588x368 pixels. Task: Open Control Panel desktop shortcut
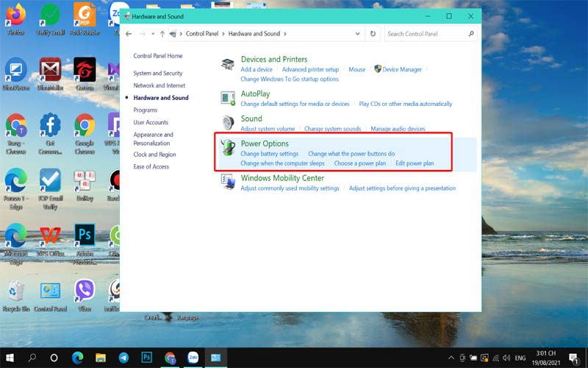point(50,296)
